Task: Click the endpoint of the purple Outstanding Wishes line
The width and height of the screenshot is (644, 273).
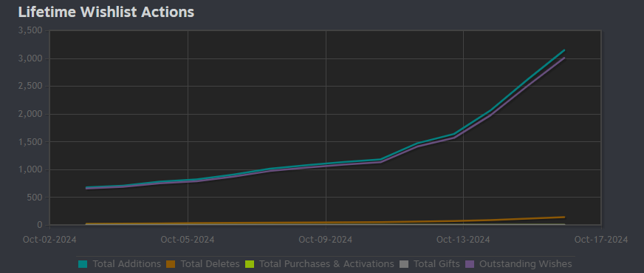Action: pyautogui.click(x=564, y=58)
